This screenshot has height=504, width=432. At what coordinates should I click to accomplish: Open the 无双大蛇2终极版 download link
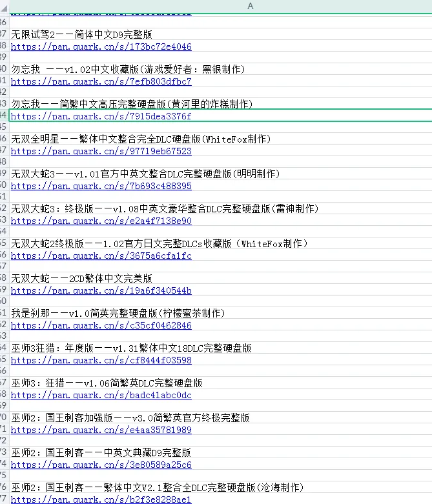click(x=101, y=256)
